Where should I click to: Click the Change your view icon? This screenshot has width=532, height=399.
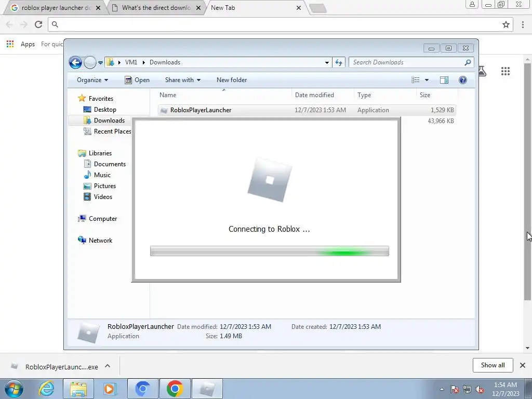pyautogui.click(x=416, y=80)
